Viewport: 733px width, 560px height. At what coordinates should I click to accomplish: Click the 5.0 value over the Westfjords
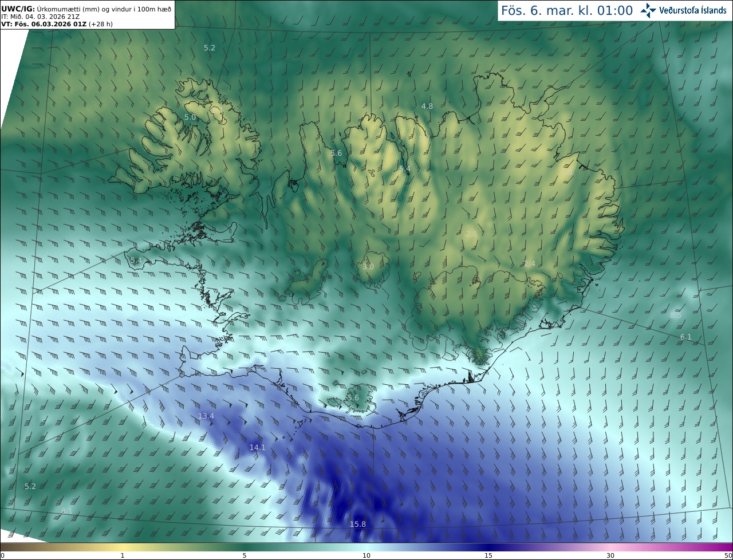(x=190, y=117)
